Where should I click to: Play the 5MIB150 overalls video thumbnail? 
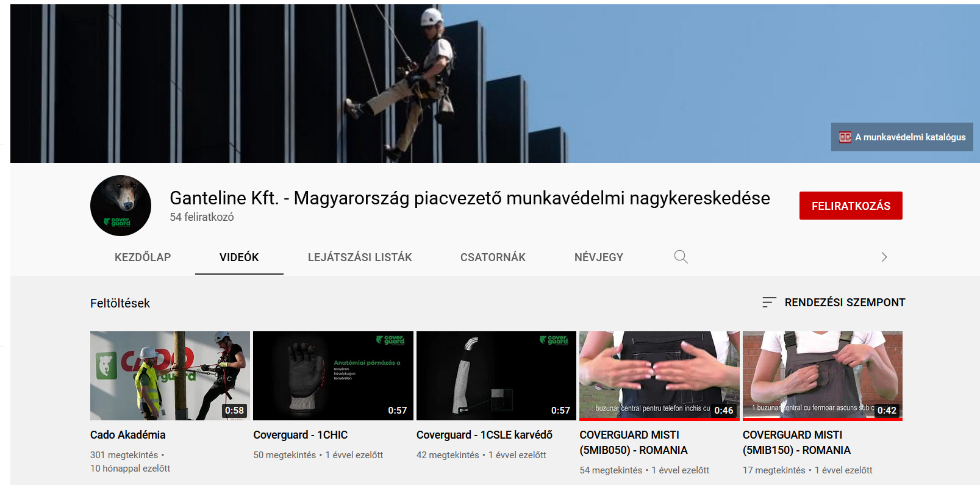[823, 376]
